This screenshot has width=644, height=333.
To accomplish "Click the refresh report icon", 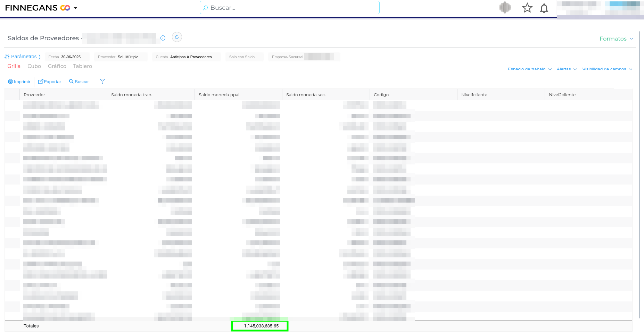I will pos(177,37).
